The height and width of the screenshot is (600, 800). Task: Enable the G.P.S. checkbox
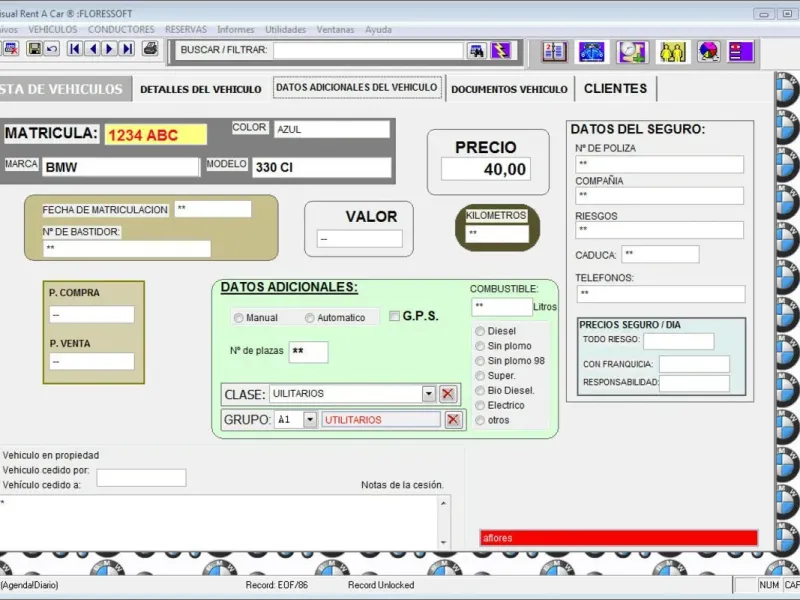(x=394, y=316)
